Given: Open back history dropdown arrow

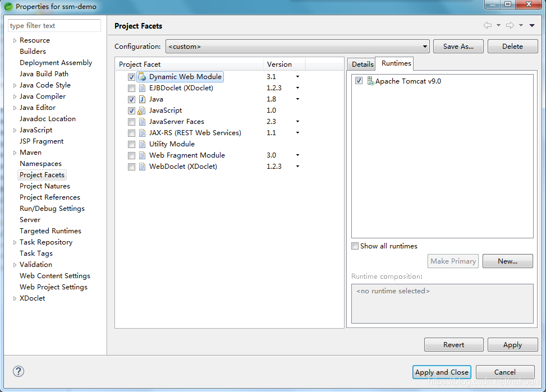Looking at the screenshot, I should [x=499, y=25].
